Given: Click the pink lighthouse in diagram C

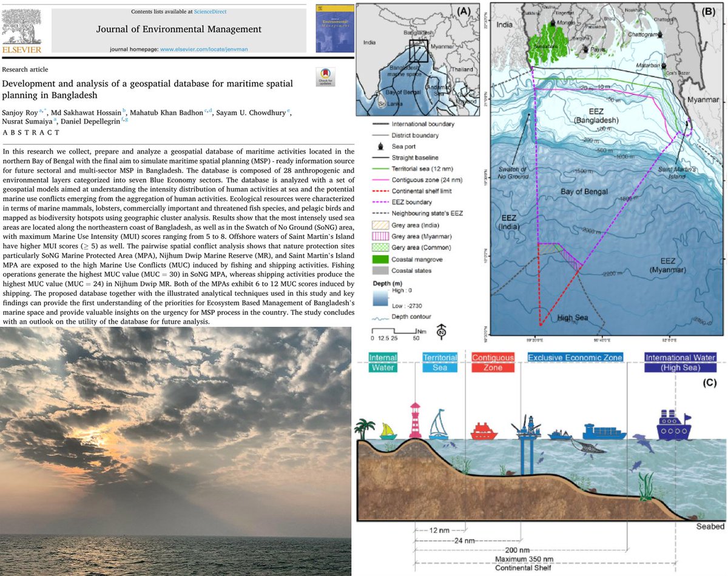Looking at the screenshot, I should (x=416, y=420).
